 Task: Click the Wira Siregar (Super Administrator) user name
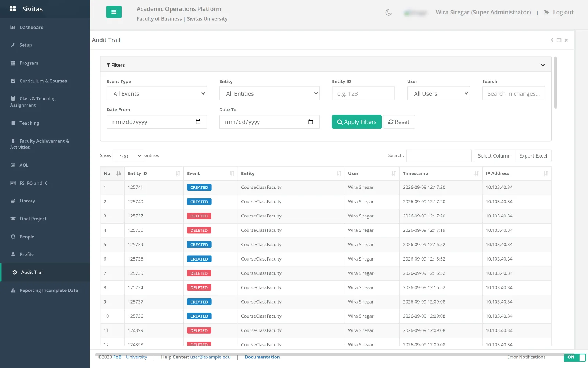coord(483,12)
